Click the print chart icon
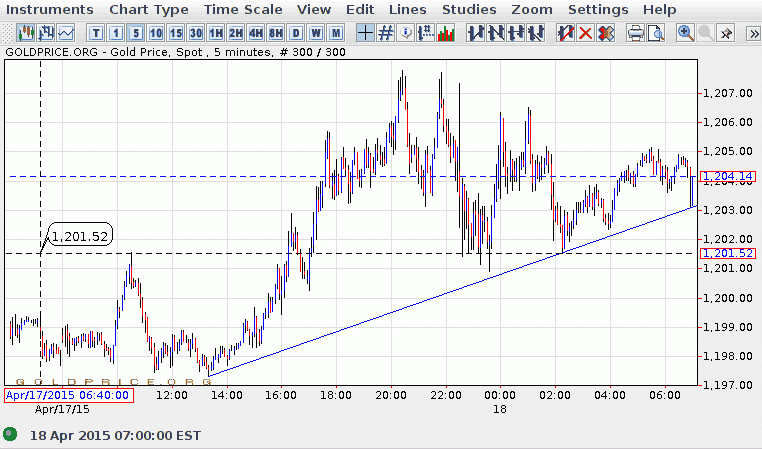This screenshot has width=762, height=449. 635,33
